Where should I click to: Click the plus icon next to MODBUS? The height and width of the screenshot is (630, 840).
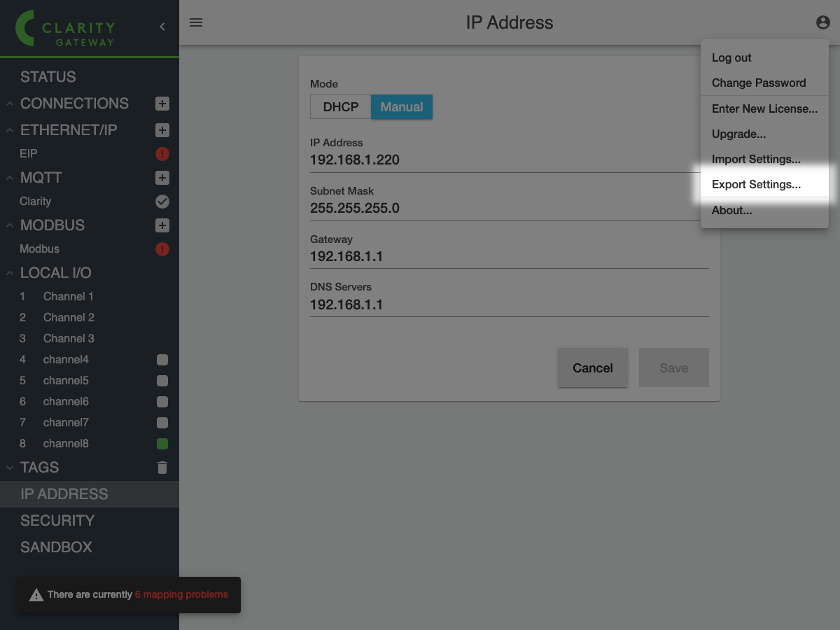[x=162, y=225]
